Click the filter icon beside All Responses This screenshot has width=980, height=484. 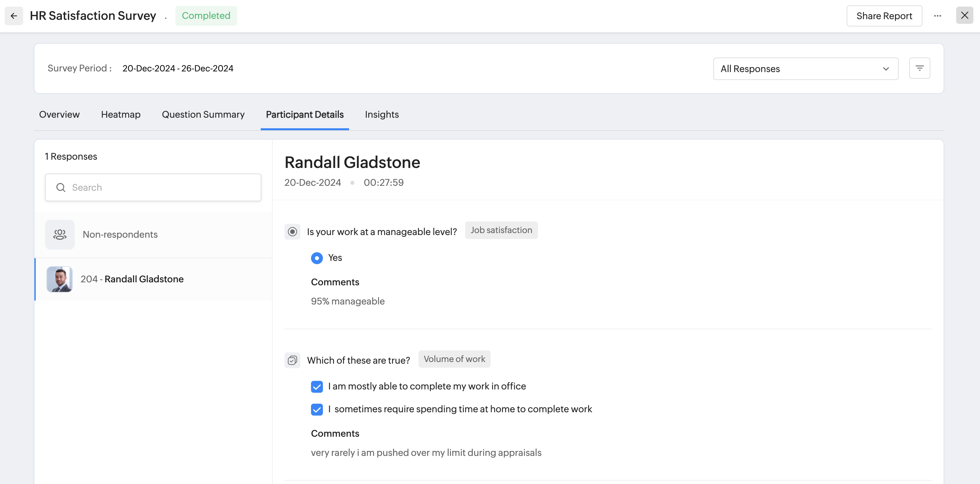919,68
